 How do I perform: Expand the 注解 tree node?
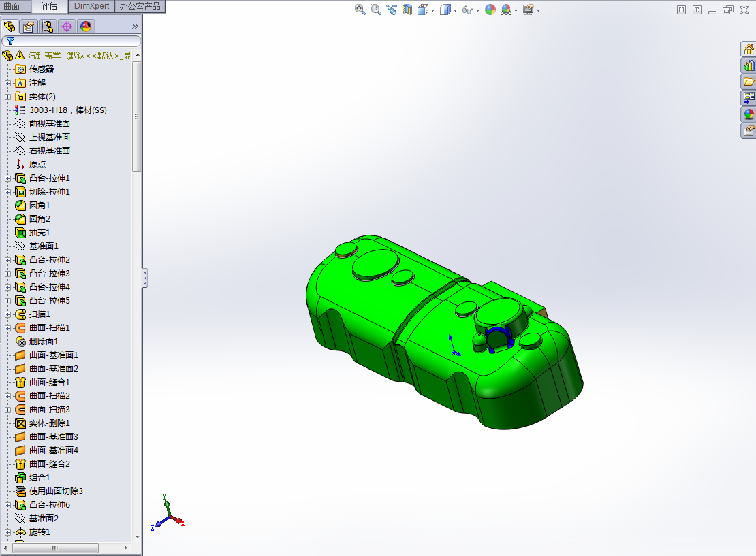coord(7,83)
